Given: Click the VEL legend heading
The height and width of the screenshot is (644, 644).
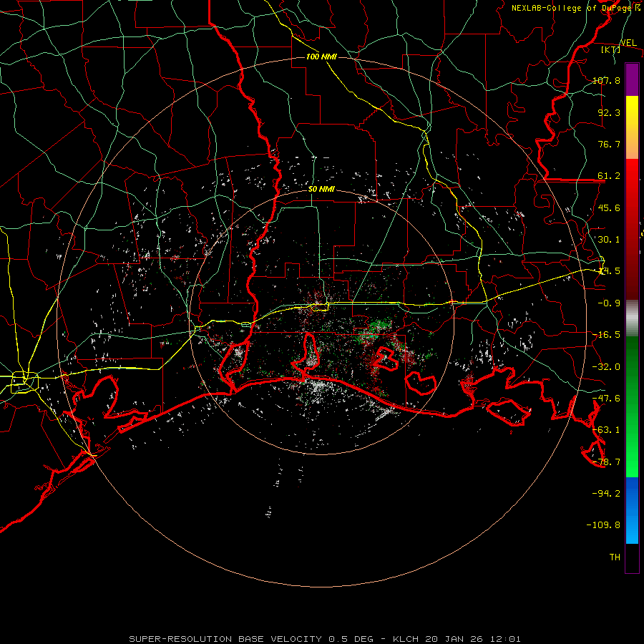Looking at the screenshot, I should [628, 43].
